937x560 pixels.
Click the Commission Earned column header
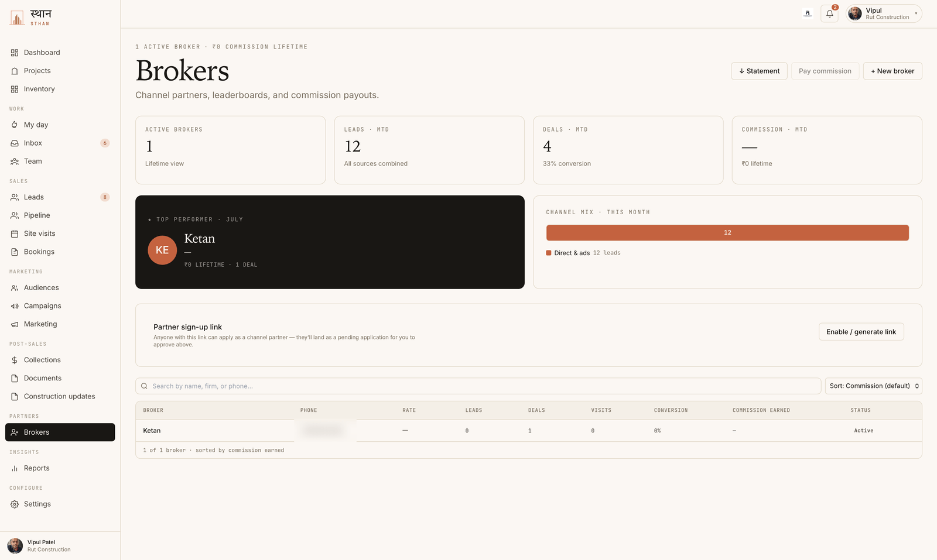(x=761, y=410)
